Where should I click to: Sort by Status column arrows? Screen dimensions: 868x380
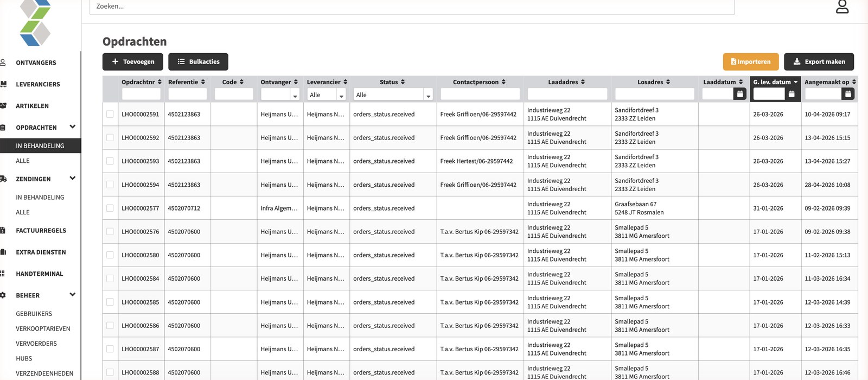pyautogui.click(x=403, y=82)
